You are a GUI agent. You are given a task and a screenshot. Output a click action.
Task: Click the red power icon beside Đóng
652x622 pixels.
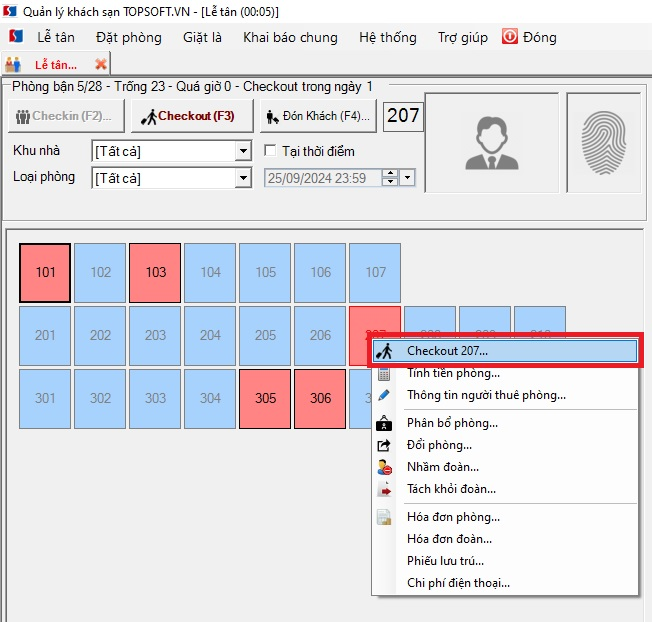click(509, 37)
